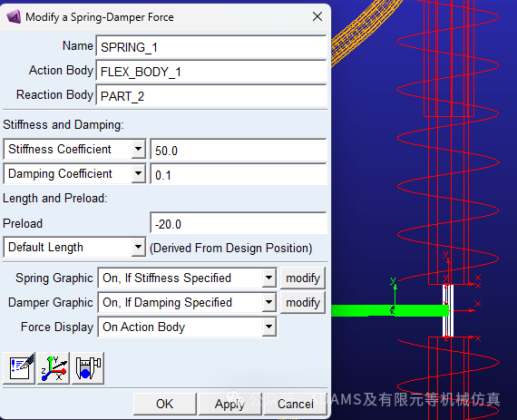The height and width of the screenshot is (420, 517).
Task: Open the Default Length dropdown
Action: (x=138, y=247)
